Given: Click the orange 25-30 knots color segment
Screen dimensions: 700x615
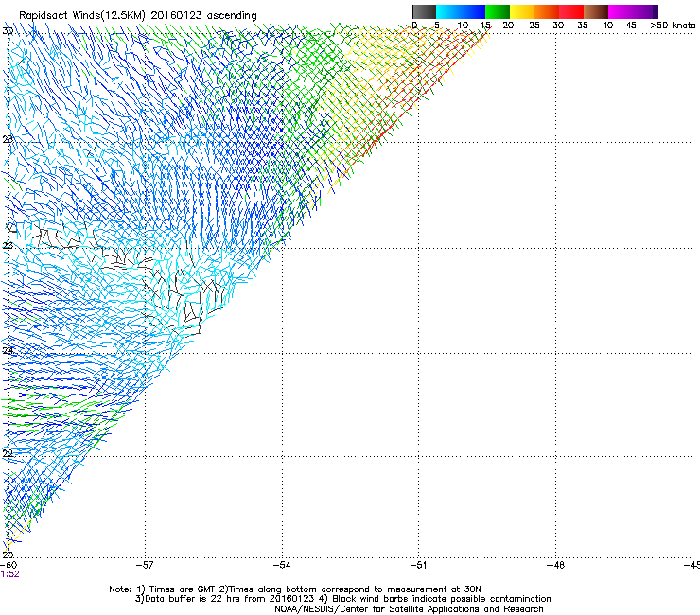Looking at the screenshot, I should tap(547, 11).
